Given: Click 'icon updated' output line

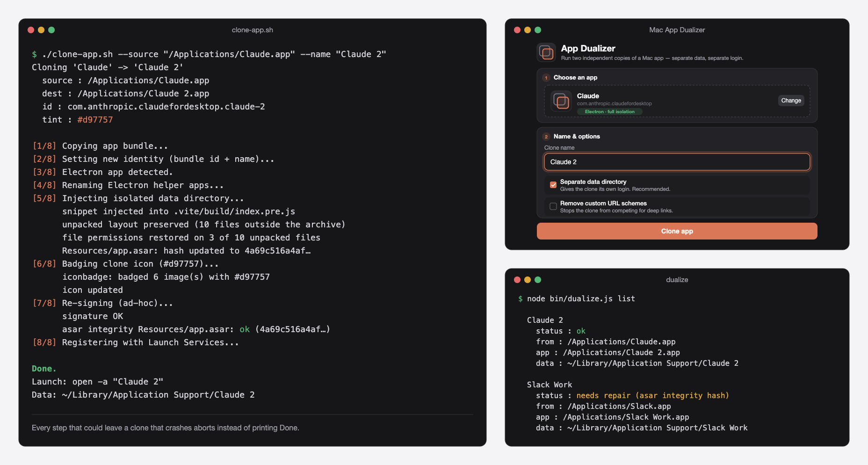Looking at the screenshot, I should pyautogui.click(x=93, y=290).
